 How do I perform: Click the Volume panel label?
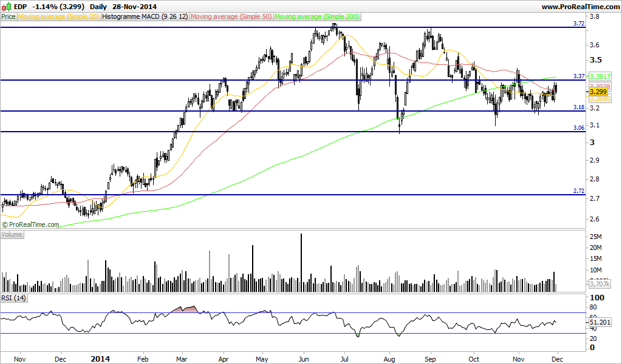pos(12,235)
